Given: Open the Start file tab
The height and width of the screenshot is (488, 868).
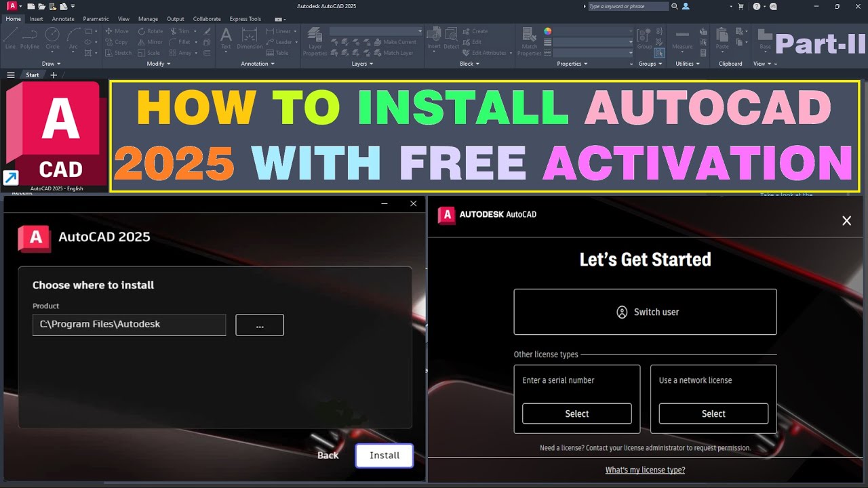Looking at the screenshot, I should 33,75.
